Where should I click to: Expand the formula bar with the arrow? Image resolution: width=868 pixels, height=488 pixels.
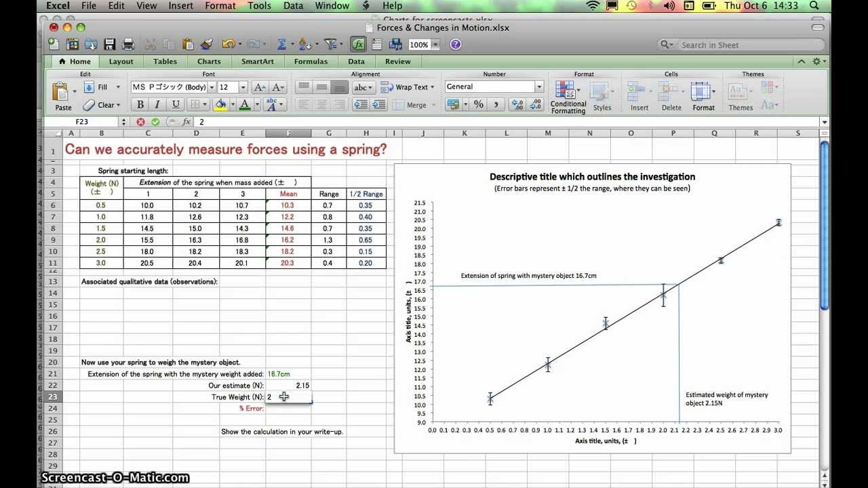[825, 123]
